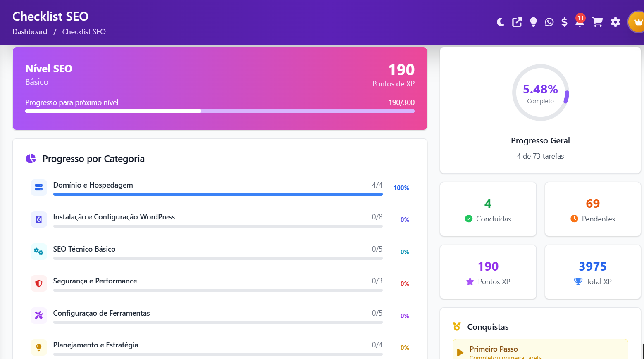
Task: Expand the Planejamento e Estratégia category
Action: pos(95,345)
